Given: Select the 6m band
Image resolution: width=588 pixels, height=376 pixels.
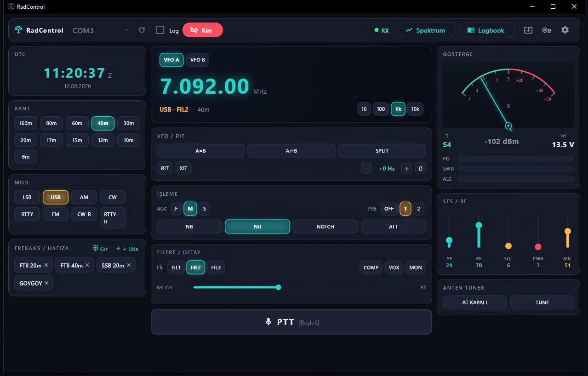Looking at the screenshot, I should point(26,157).
